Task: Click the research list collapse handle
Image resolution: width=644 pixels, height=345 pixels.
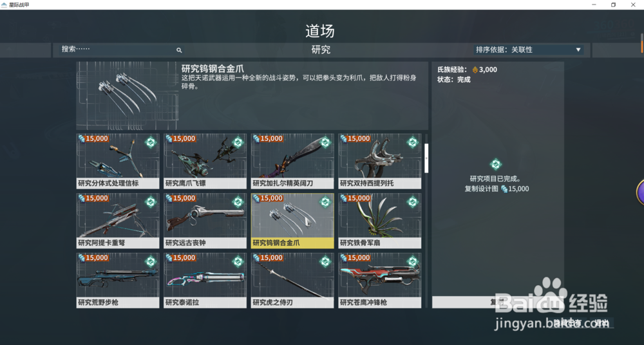Action: click(426, 158)
